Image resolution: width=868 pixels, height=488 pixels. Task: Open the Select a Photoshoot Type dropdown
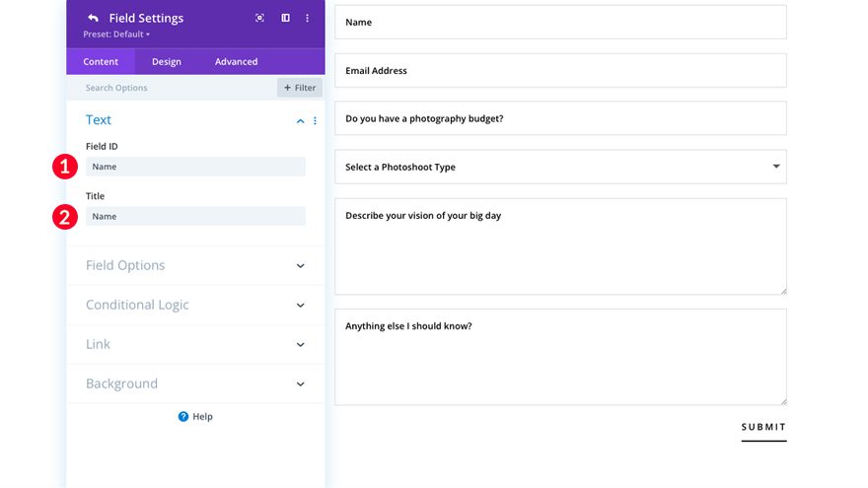560,167
